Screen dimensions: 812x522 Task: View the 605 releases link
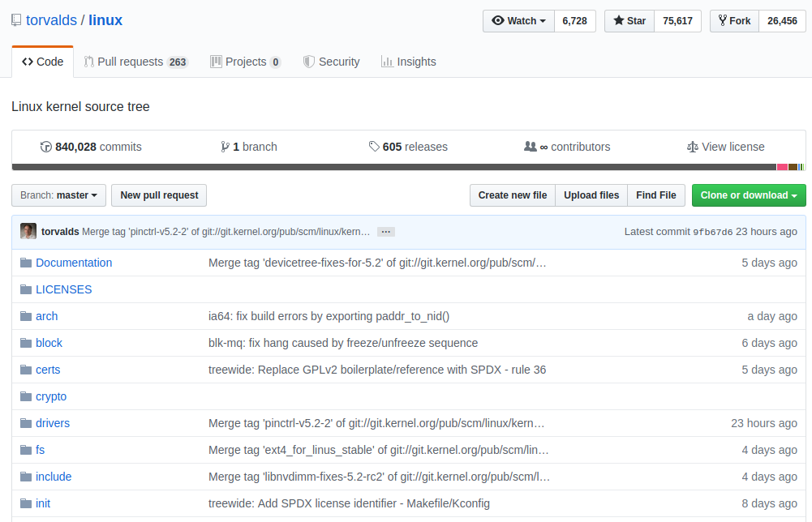point(408,147)
